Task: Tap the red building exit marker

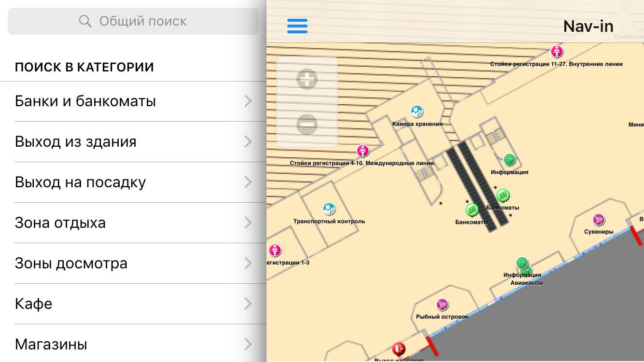Action: coord(398,348)
